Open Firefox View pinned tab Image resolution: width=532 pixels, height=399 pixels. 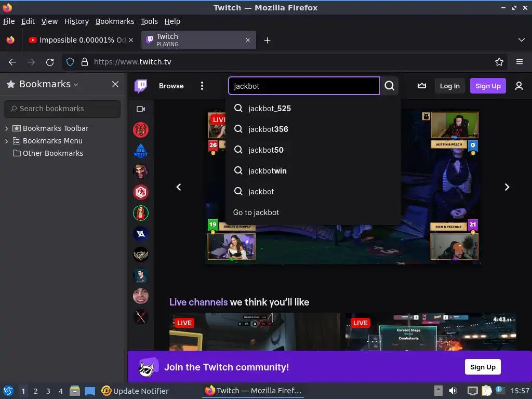(10, 40)
